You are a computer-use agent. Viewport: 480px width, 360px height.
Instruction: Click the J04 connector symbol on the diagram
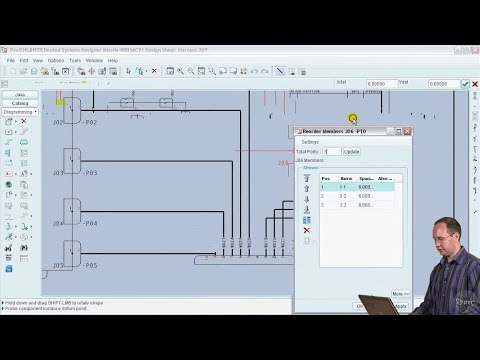[72, 211]
